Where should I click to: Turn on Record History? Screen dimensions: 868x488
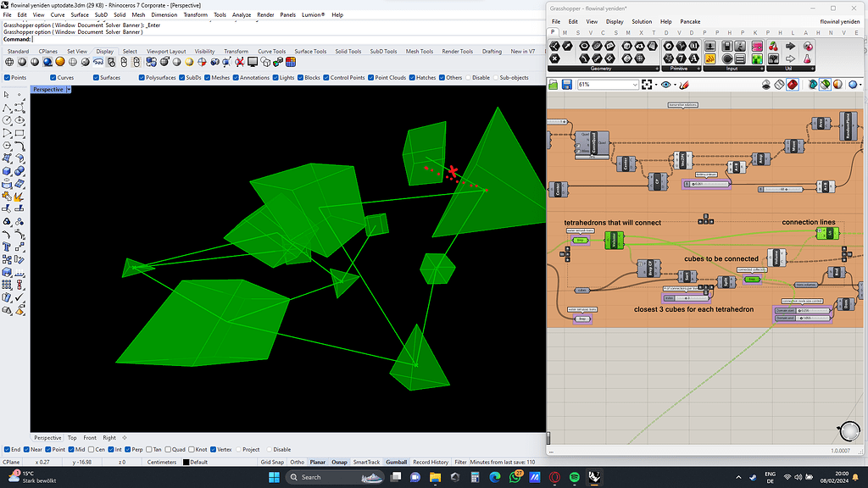coord(432,462)
